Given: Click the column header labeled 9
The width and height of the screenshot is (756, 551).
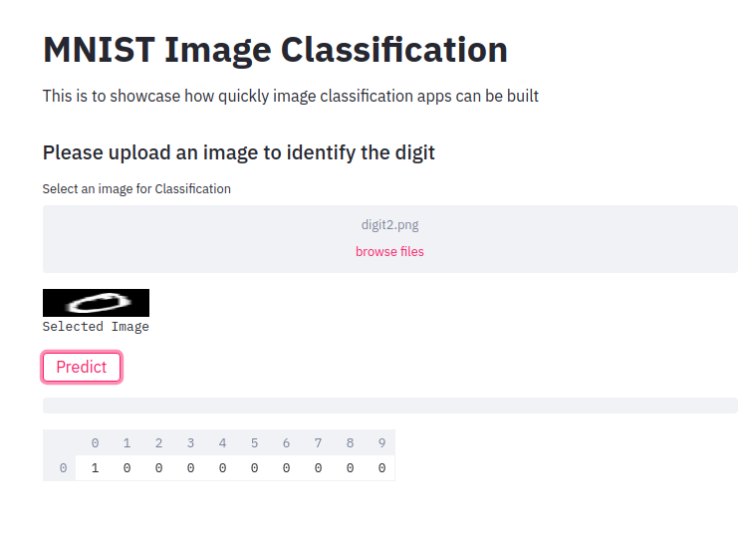Looking at the screenshot, I should 381,443.
